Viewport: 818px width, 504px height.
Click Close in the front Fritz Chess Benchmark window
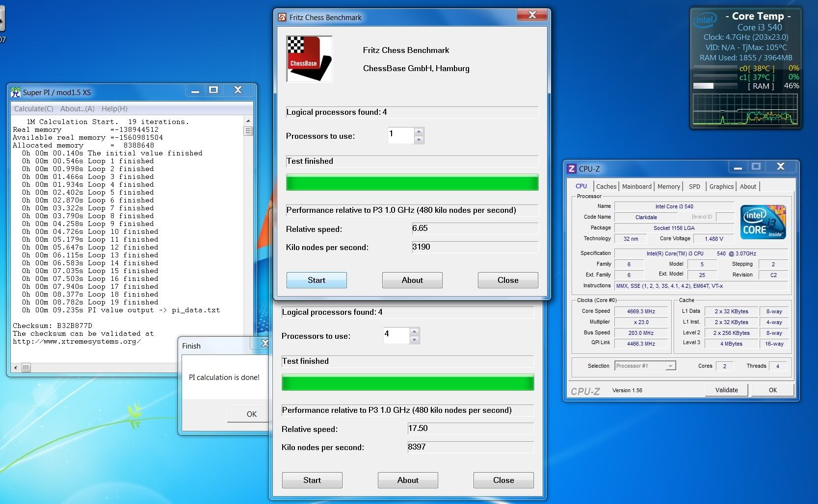pos(508,280)
